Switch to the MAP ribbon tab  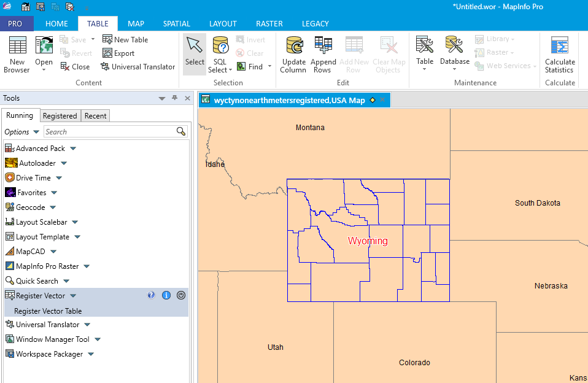(x=136, y=24)
